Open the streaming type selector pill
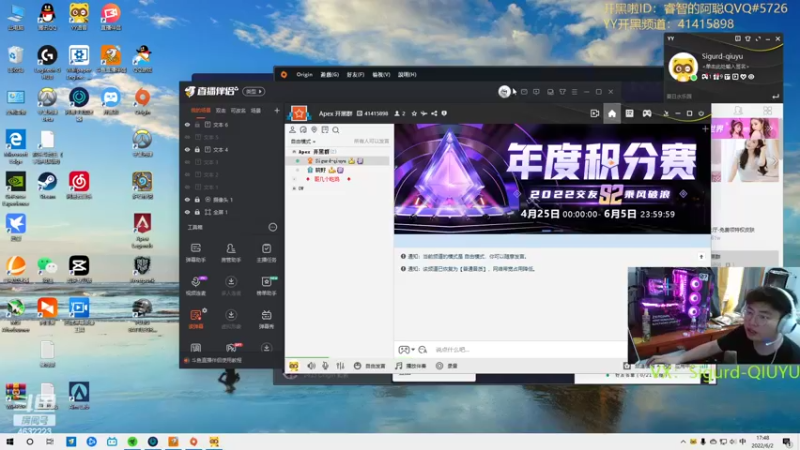The width and height of the screenshot is (800, 450). point(254,91)
